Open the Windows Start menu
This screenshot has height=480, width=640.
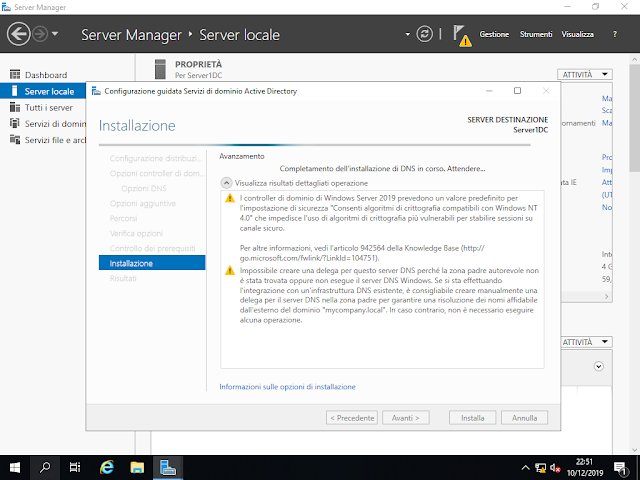tap(15, 467)
